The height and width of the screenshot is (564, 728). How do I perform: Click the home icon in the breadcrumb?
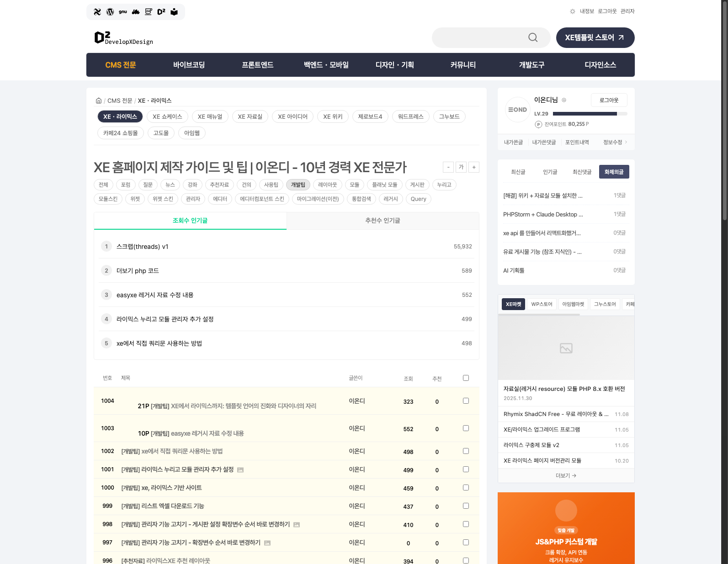point(99,100)
